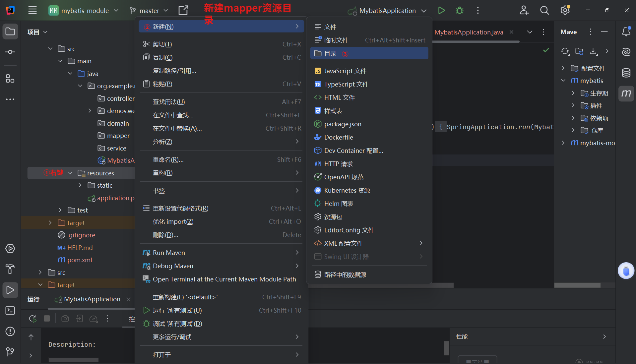Screen dimensions: 636x364
Task: Download Maven sources icon
Action: [594, 51]
